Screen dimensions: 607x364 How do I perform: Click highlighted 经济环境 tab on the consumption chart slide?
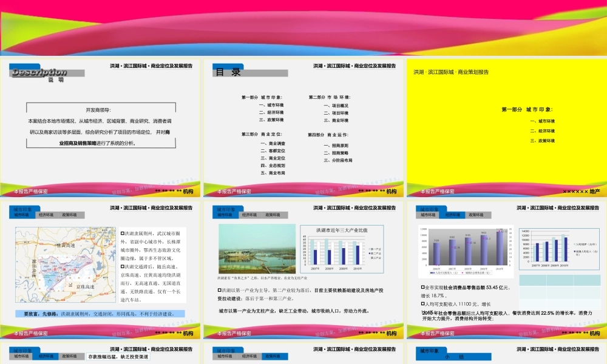453,215
